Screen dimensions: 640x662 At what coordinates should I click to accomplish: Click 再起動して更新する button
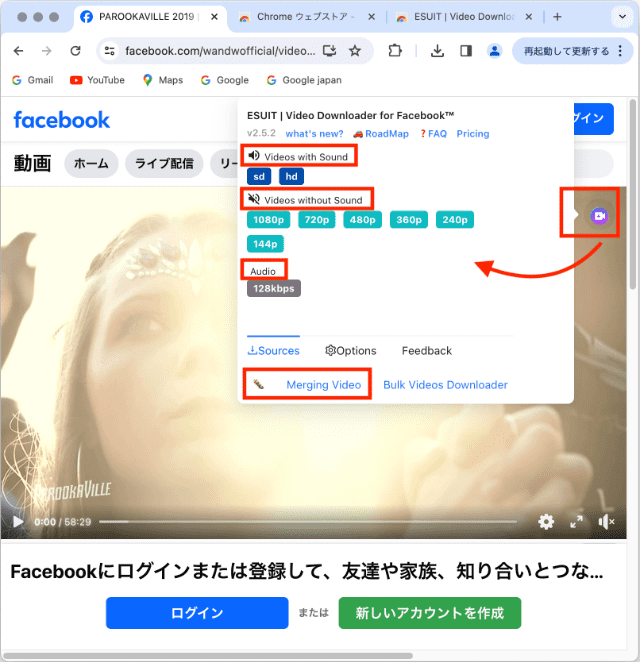point(567,51)
